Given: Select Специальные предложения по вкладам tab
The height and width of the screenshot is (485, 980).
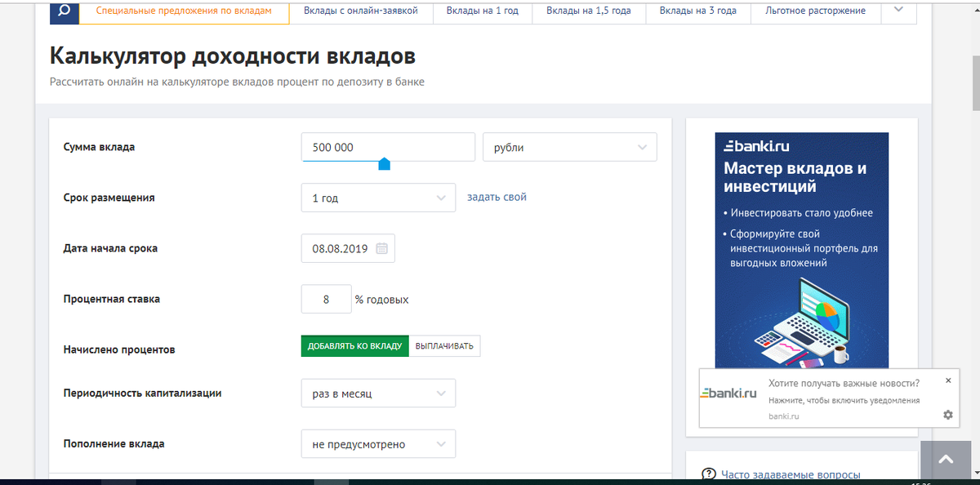Looking at the screenshot, I should (184, 11).
